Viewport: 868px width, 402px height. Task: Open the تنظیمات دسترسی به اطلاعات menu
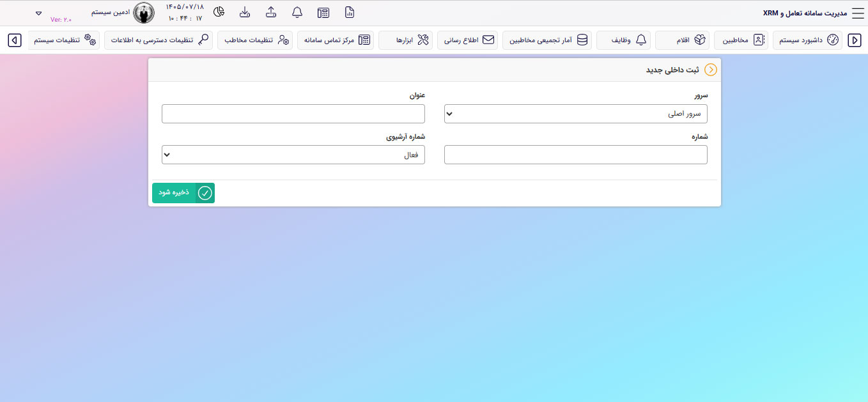pyautogui.click(x=159, y=40)
